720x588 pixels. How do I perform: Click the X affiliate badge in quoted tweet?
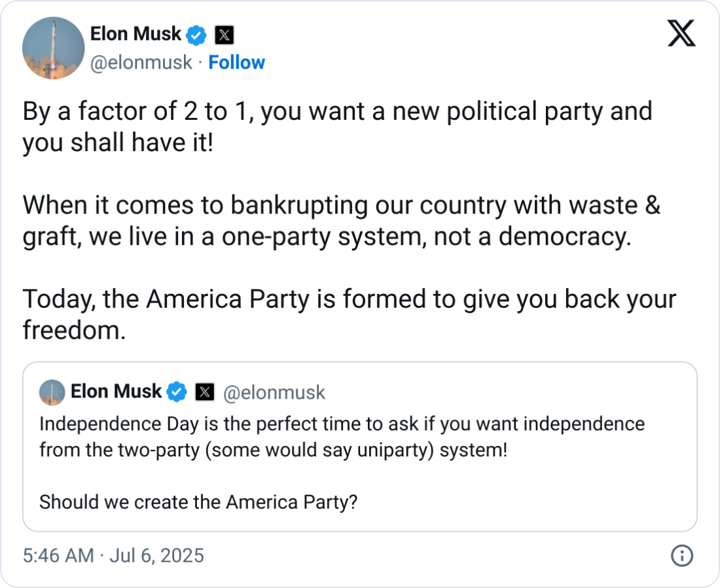click(x=204, y=392)
